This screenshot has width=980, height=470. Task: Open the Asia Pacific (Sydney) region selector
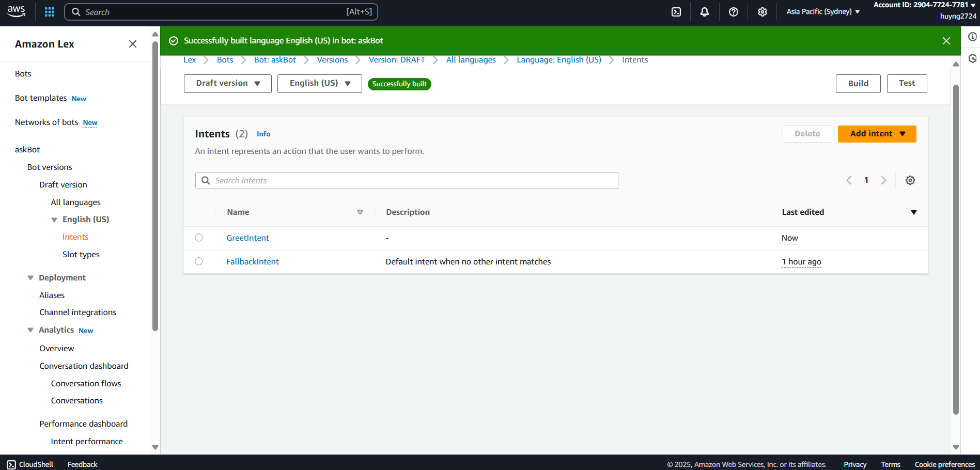(823, 11)
